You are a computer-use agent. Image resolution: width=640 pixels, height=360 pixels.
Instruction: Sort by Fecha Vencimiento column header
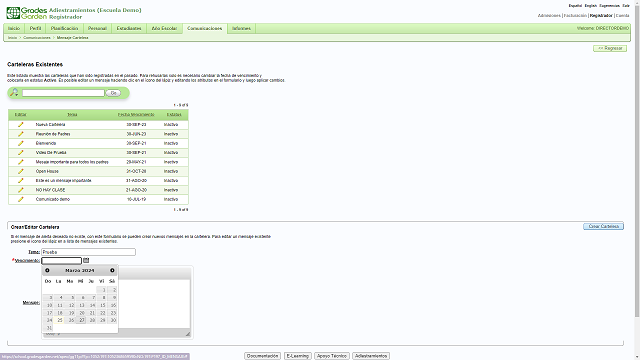click(x=136, y=115)
